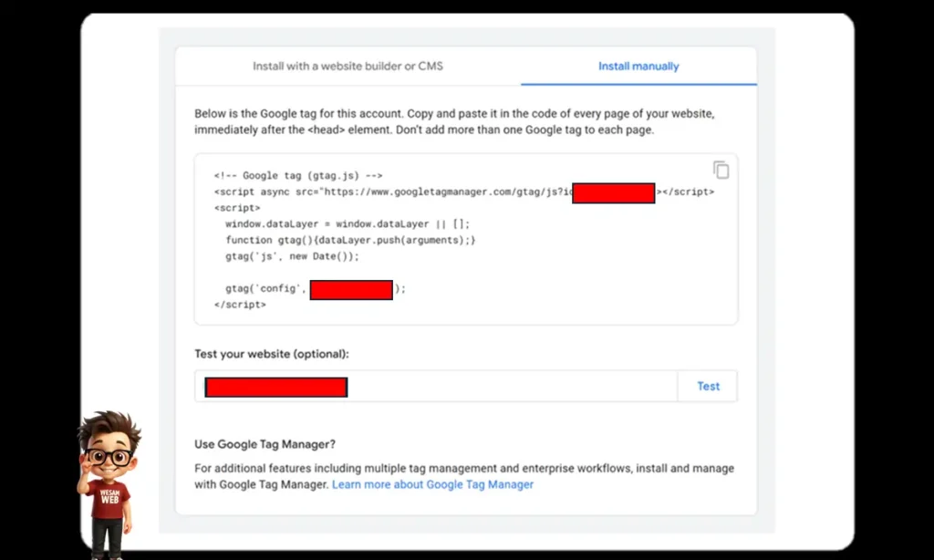Viewport: 934px width, 560px height.
Task: Click the redacted ID in the gtag config line
Action: 351,288
